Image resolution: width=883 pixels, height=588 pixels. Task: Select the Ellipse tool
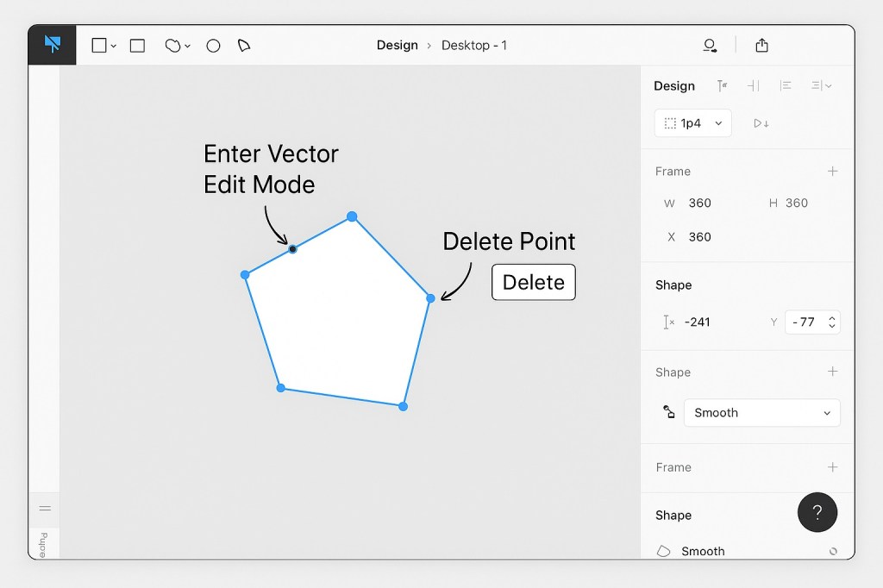pos(212,45)
